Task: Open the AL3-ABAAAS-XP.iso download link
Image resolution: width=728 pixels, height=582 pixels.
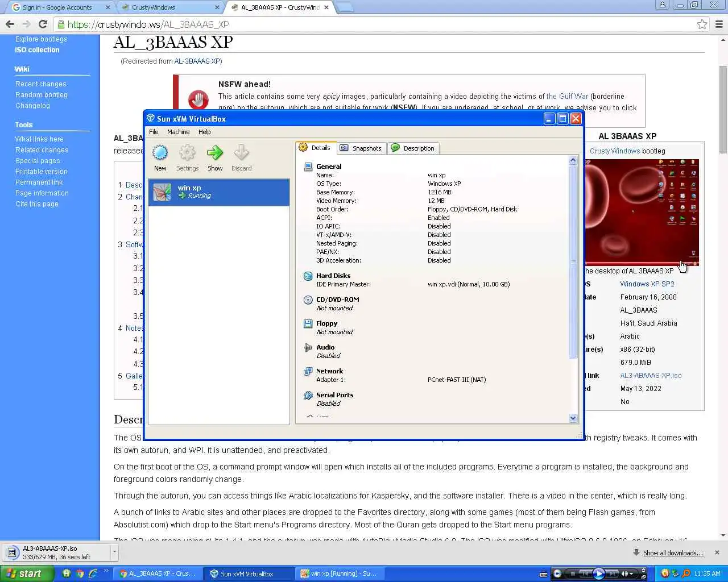Action: click(x=651, y=376)
